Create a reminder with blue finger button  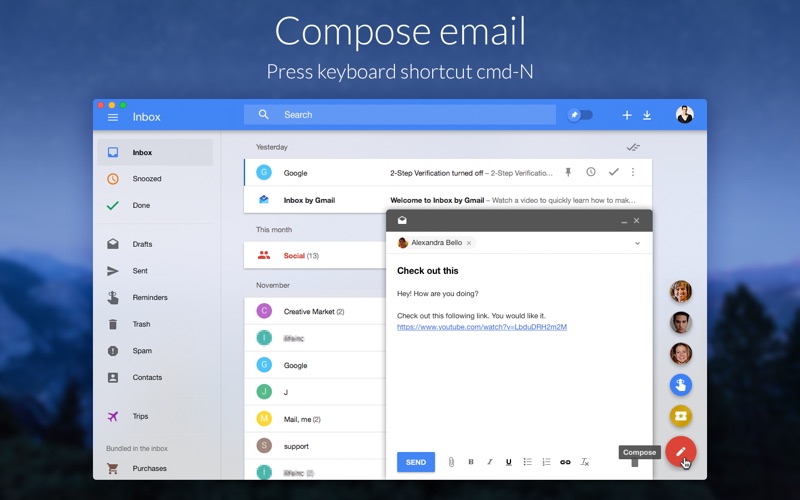681,385
